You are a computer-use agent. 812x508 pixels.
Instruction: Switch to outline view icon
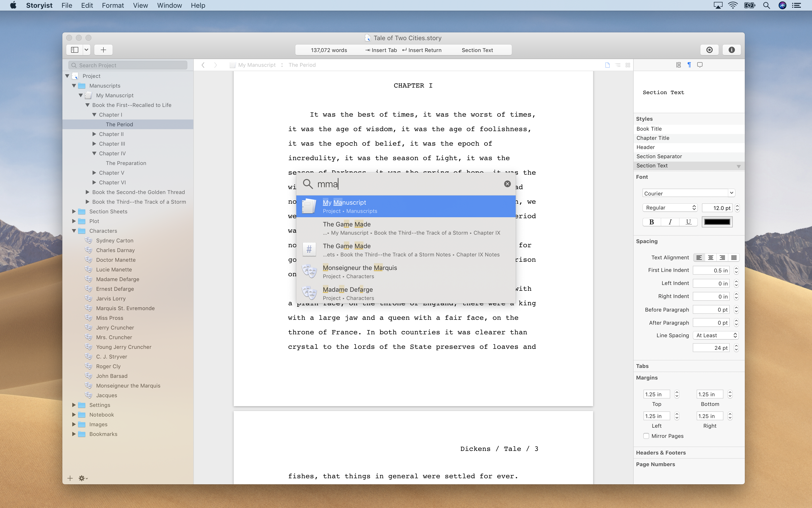[x=618, y=65]
